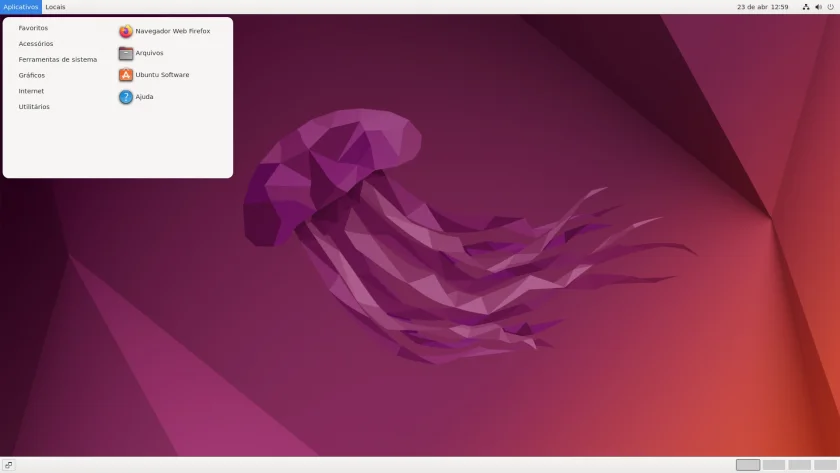Select the Utilitários category
Screen dimensions: 840x473
(x=34, y=107)
